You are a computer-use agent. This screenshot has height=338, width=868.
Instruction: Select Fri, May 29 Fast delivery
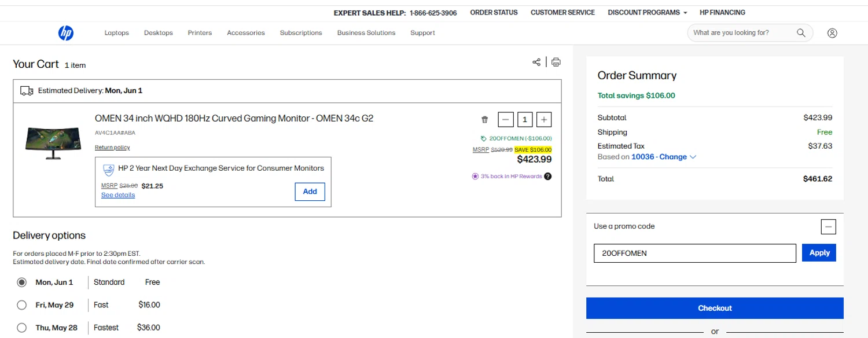(x=22, y=305)
